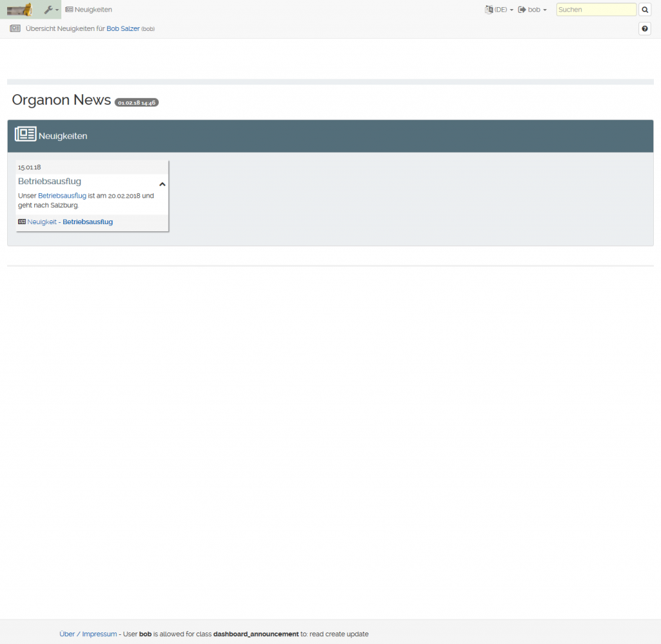661x644 pixels.
Task: Collapse the Betriebsausflug card chevron
Action: click(x=162, y=184)
